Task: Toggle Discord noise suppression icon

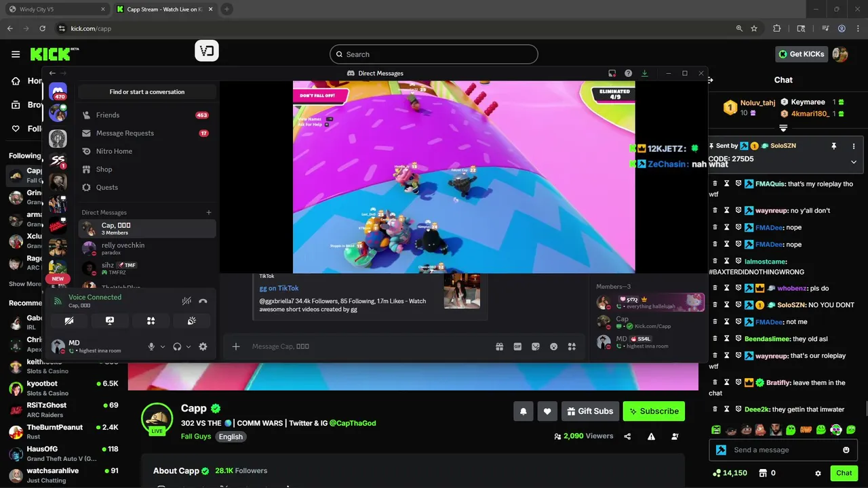Action: (x=186, y=301)
